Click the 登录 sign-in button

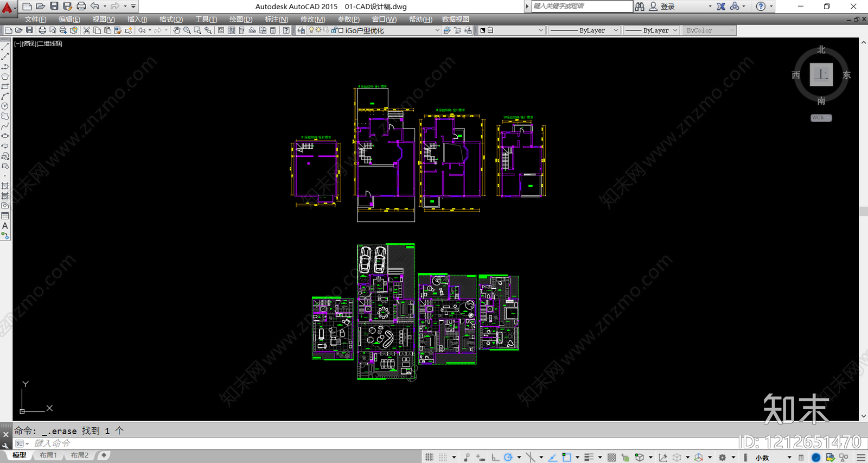(668, 7)
